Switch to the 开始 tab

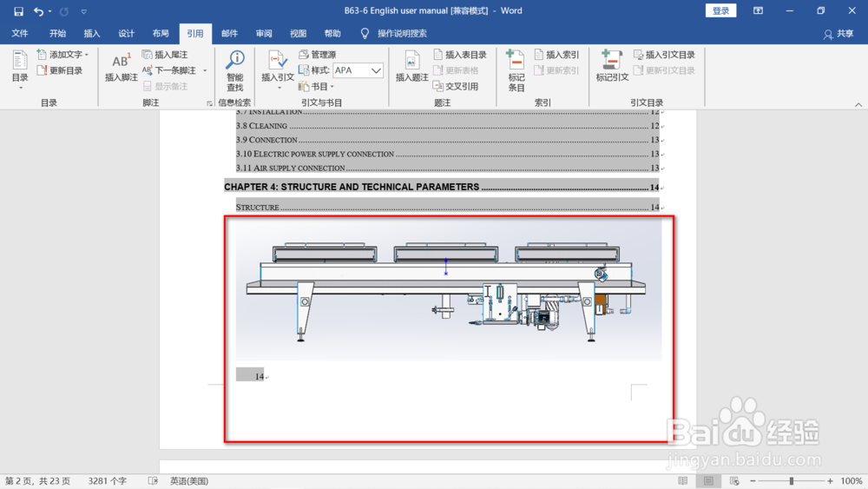(x=57, y=33)
